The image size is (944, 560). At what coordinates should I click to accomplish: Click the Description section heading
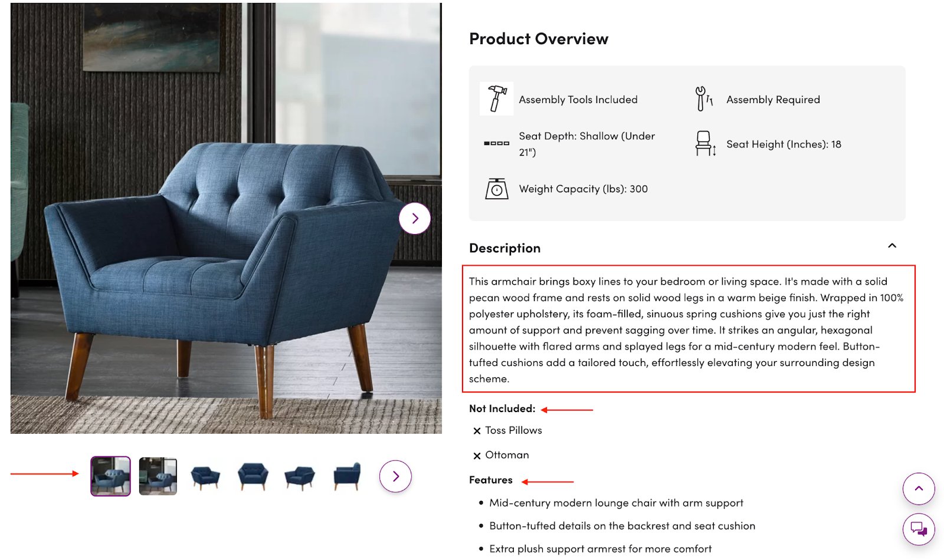coord(504,248)
